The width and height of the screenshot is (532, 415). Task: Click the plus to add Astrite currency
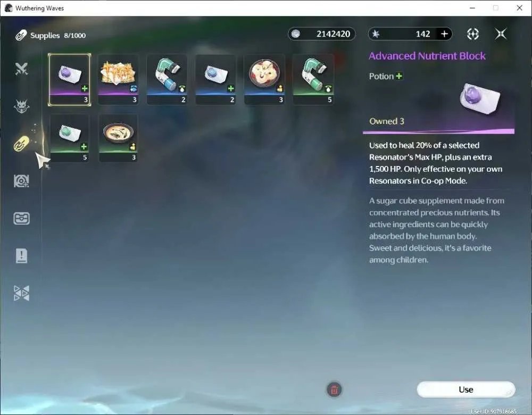coord(444,34)
